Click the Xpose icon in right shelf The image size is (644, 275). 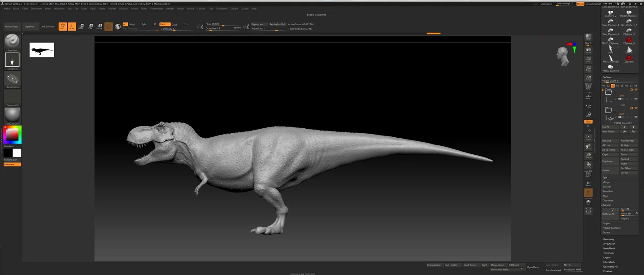(x=588, y=210)
